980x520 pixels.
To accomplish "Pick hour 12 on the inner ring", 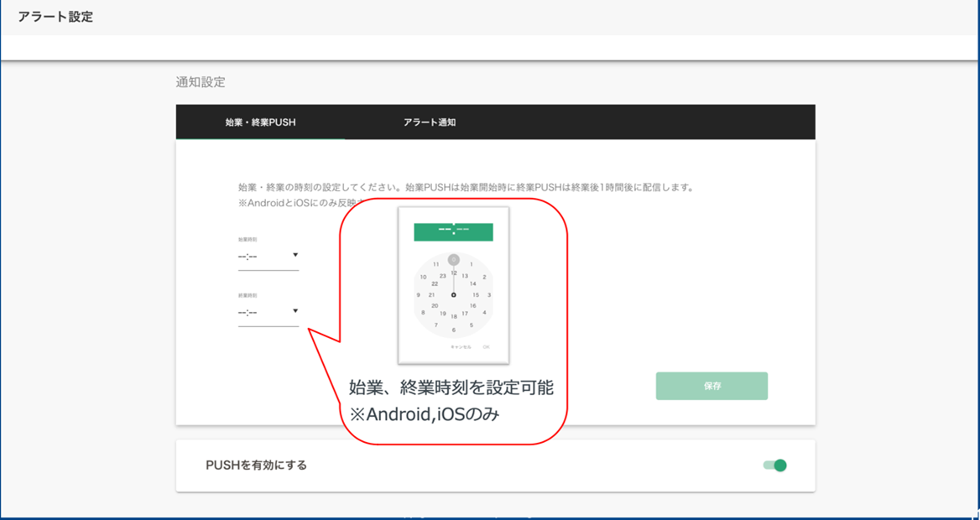I will 454,273.
